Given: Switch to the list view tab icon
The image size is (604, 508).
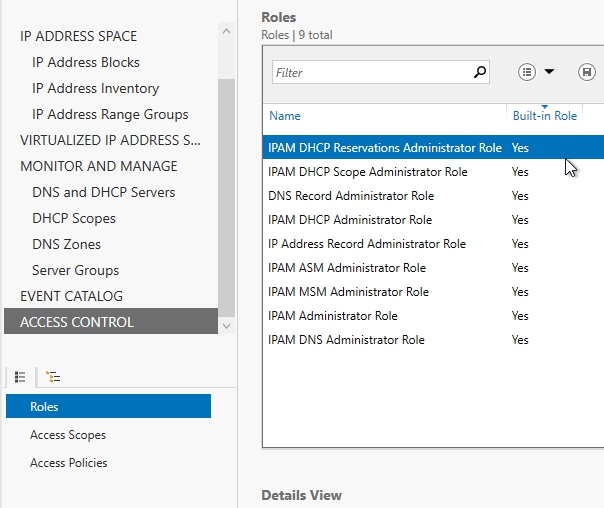Looking at the screenshot, I should coord(20,377).
